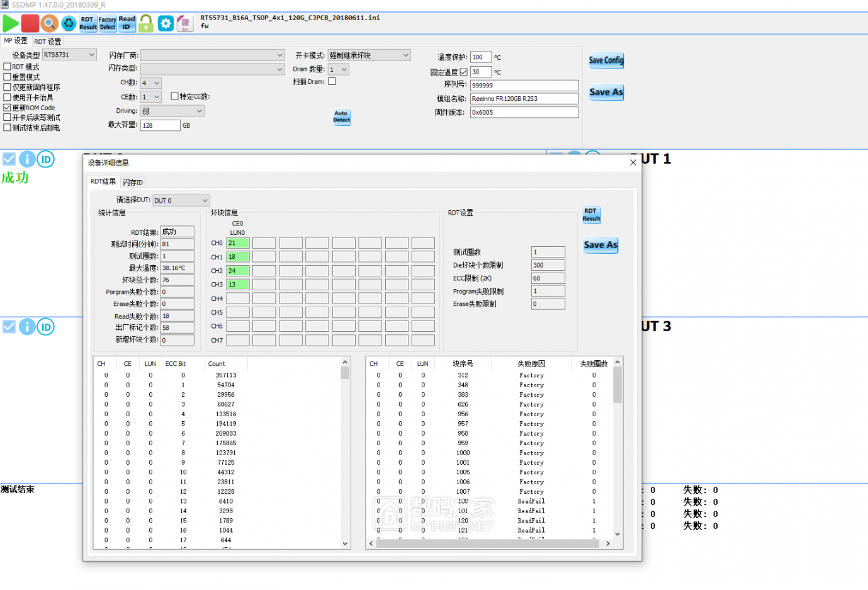Viewport: 868px width, 590px height.
Task: Open the 闪存厂商 dropdown
Action: [212, 55]
